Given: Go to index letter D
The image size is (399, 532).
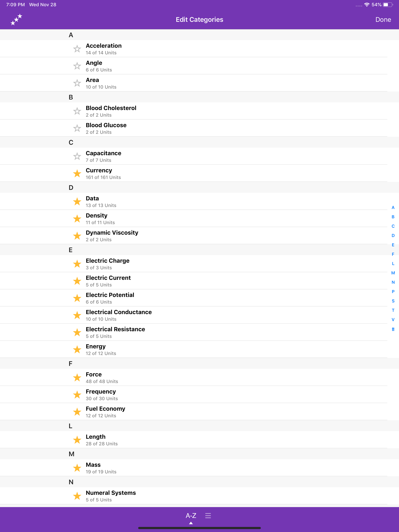Looking at the screenshot, I should (393, 236).
